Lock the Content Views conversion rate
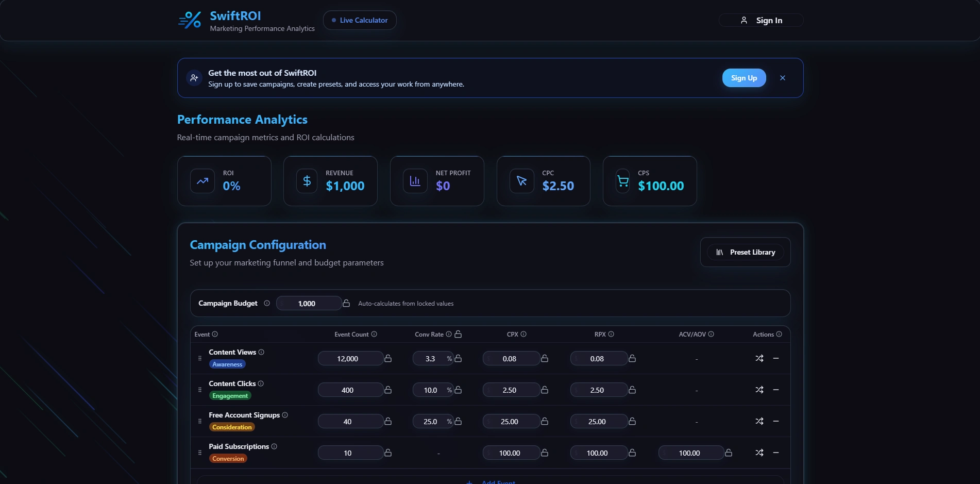 click(x=458, y=358)
